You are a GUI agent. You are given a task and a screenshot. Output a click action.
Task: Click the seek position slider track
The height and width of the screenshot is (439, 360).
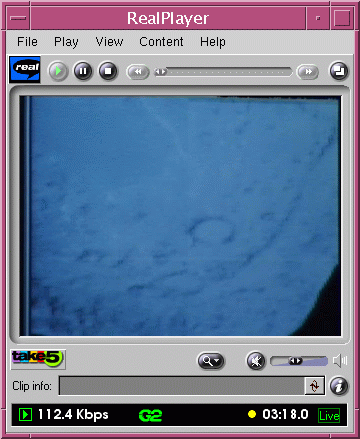pos(223,72)
